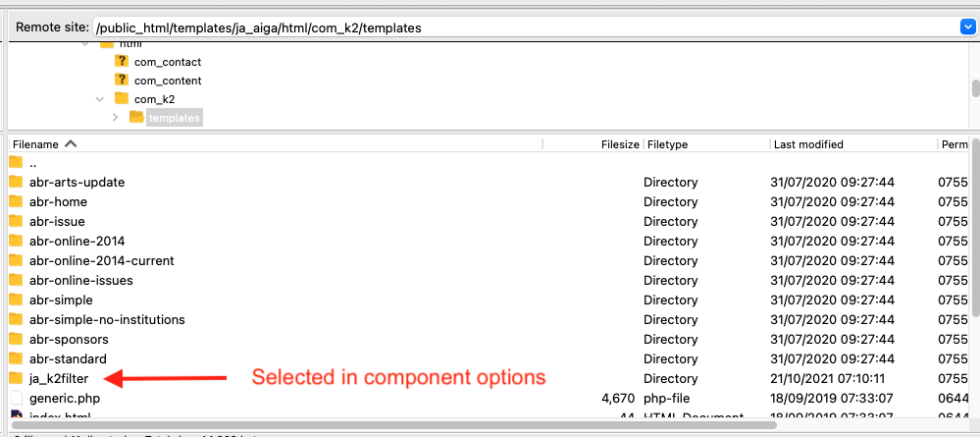
Task: Click the ja_k2filter folder icon
Action: click(x=16, y=378)
